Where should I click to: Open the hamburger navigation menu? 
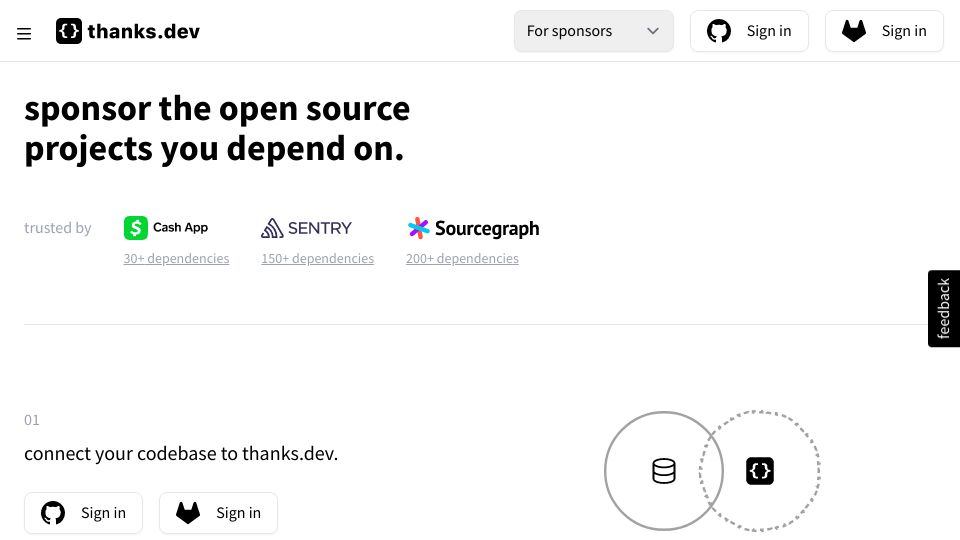(24, 33)
